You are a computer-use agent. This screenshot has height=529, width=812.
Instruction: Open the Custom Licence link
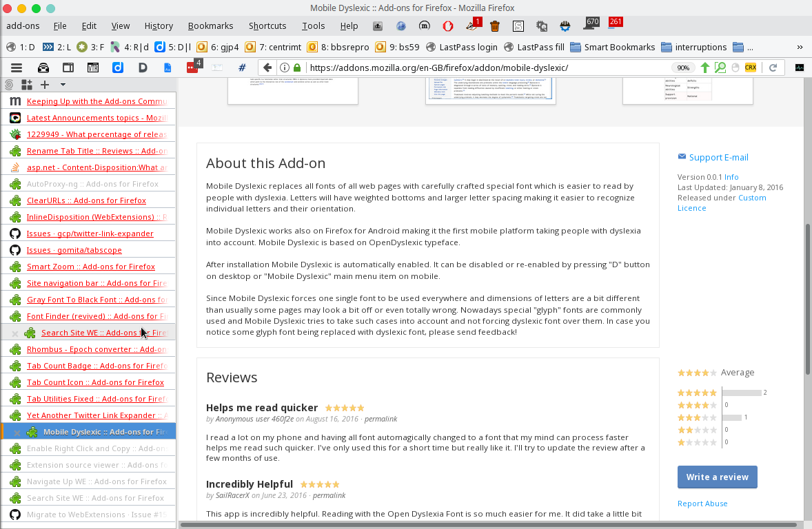click(722, 203)
